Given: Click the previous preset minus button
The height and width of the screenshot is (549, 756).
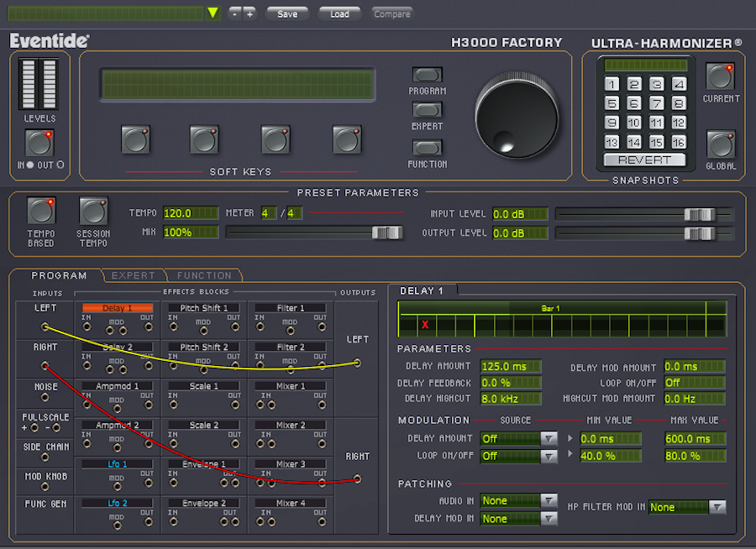Looking at the screenshot, I should tap(235, 14).
